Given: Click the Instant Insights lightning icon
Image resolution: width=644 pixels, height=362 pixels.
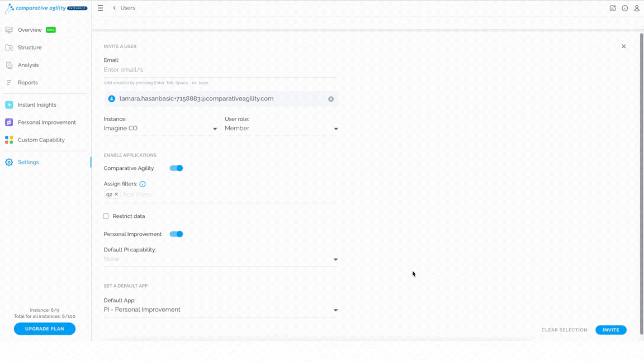Looking at the screenshot, I should coord(9,104).
